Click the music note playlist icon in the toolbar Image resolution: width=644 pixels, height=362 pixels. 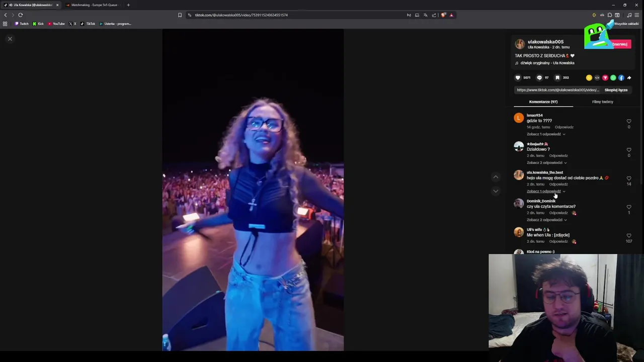pos(629,15)
